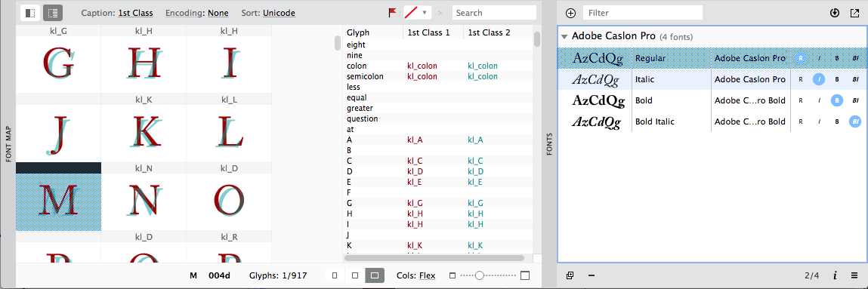Open font info with the i icon
Image resolution: width=868 pixels, height=289 pixels.
(x=835, y=275)
